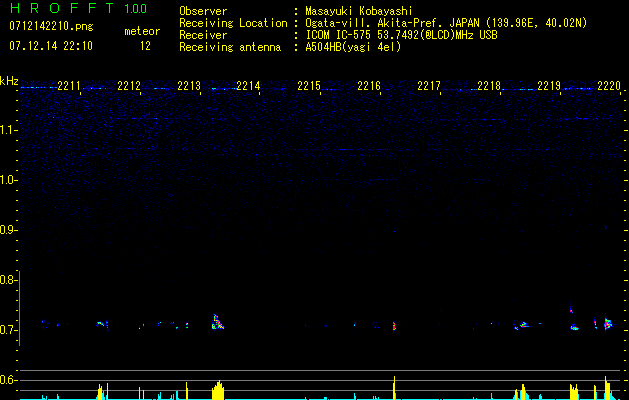Click the HROFFT 1.0.0 title text

coord(78,8)
